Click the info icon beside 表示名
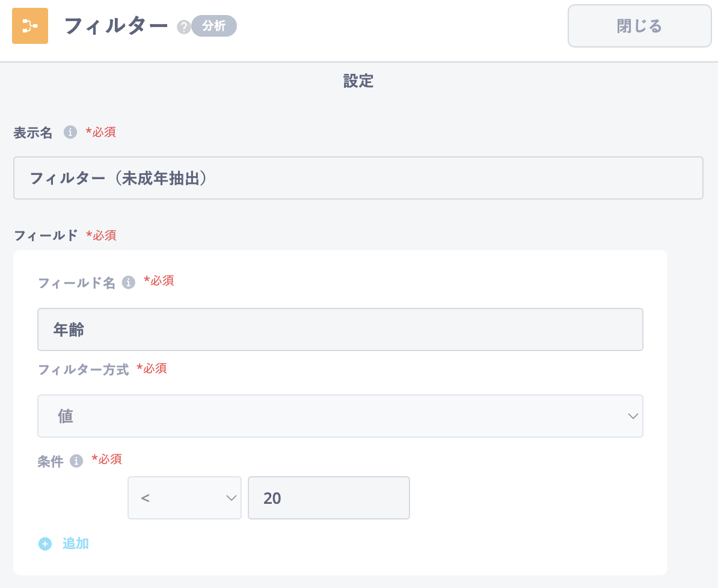Viewport: 718px width, 588px height. coord(70,132)
